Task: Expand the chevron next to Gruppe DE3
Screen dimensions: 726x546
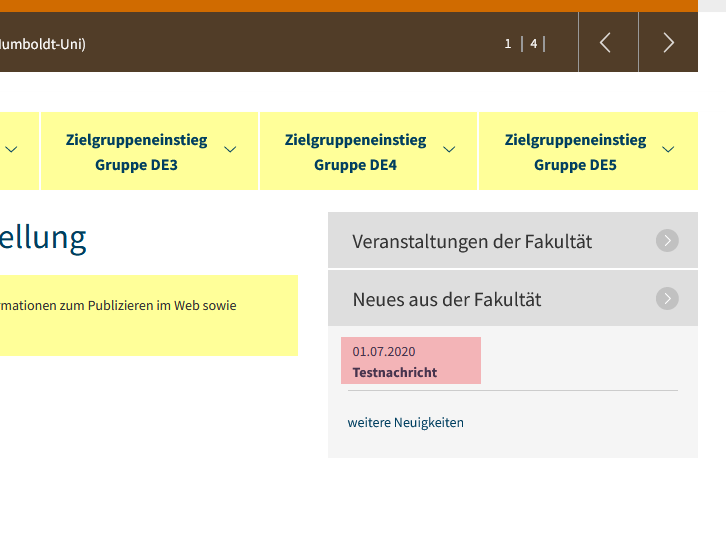Action: pos(231,150)
